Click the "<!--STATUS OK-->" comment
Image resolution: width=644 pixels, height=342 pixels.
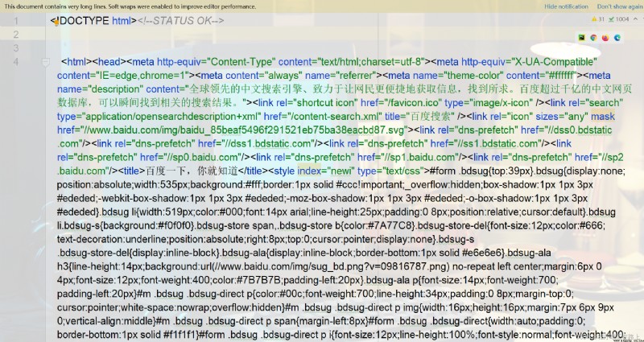click(x=180, y=21)
